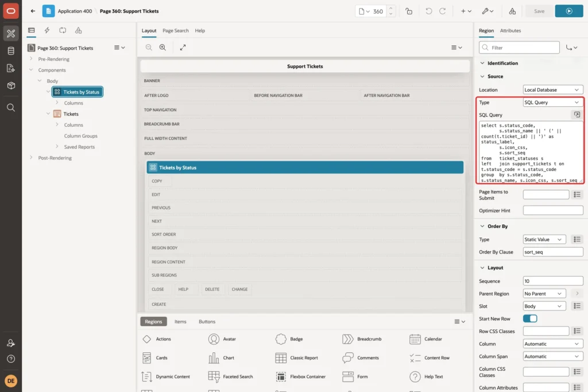This screenshot has height=392, width=588.
Task: Open the Column Span dropdown
Action: pyautogui.click(x=553, y=356)
